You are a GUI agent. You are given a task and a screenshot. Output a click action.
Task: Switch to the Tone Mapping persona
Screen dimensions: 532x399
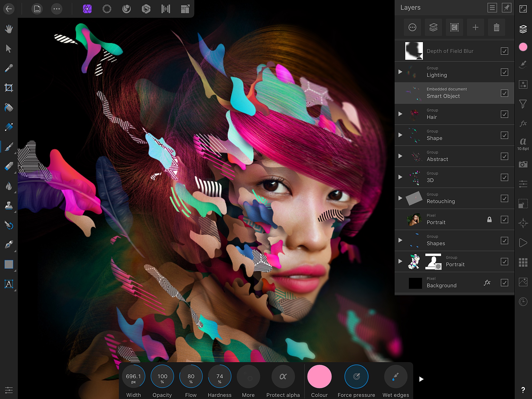(166, 9)
